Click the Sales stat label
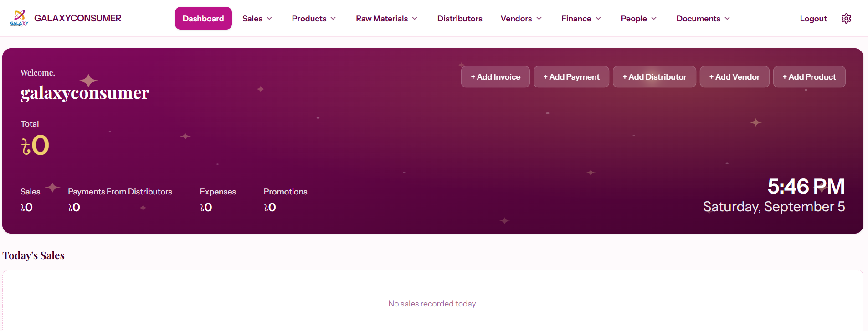868x331 pixels. click(x=31, y=192)
